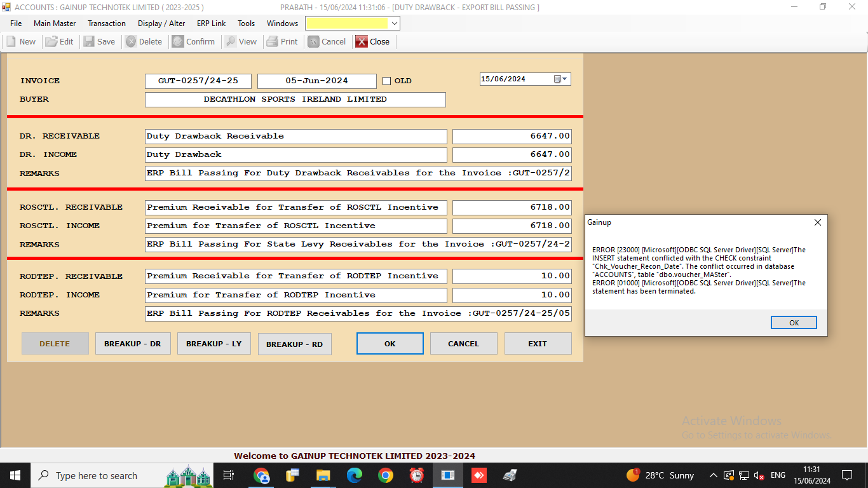Viewport: 868px width, 488px height.
Task: Show hidden system tray icons
Action: click(x=713, y=475)
